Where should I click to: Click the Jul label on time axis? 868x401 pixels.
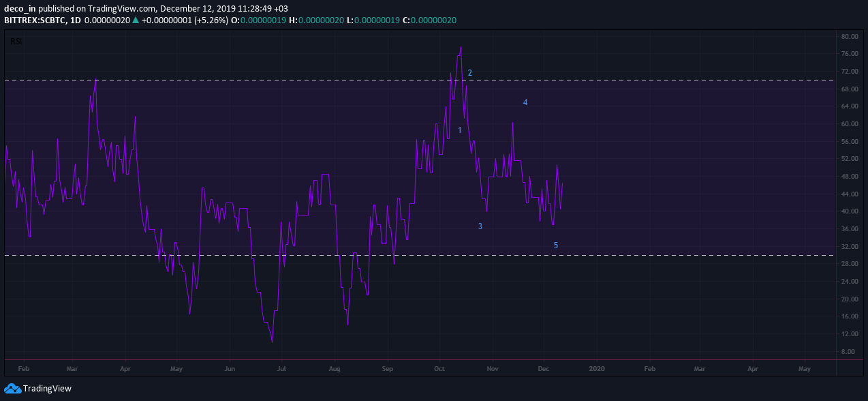[281, 368]
